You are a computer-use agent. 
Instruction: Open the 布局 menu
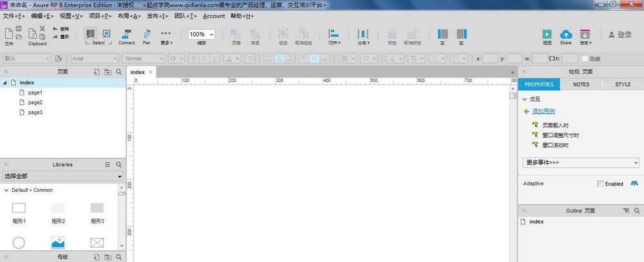point(131,16)
